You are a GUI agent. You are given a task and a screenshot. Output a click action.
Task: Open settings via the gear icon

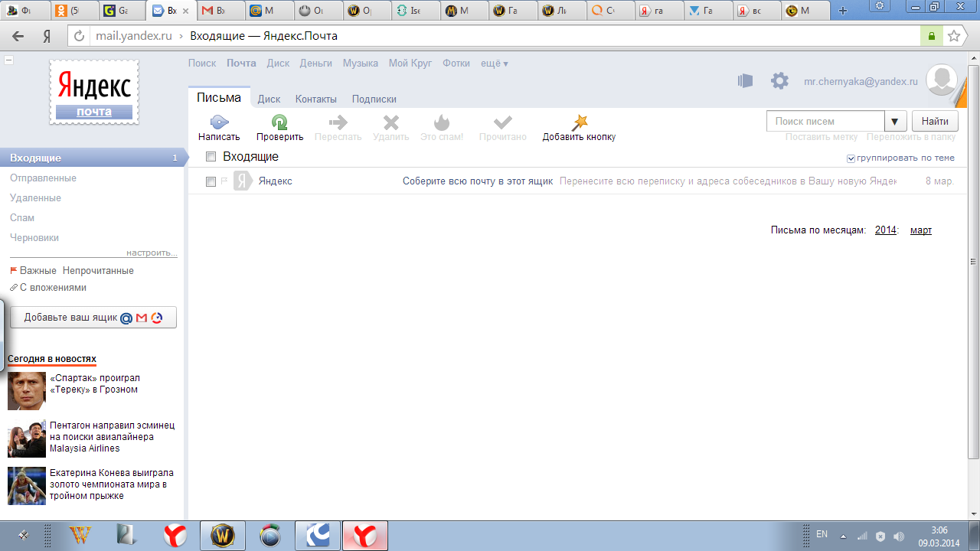tap(779, 80)
